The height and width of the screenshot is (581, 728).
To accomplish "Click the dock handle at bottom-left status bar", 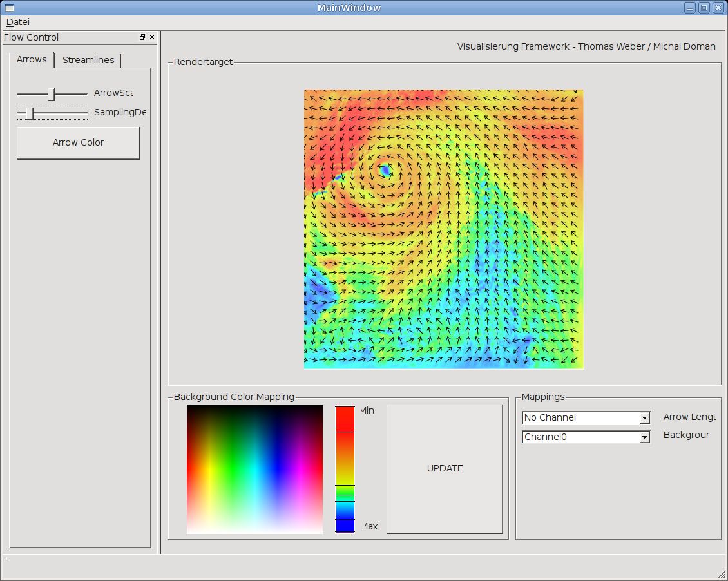I will 6,558.
